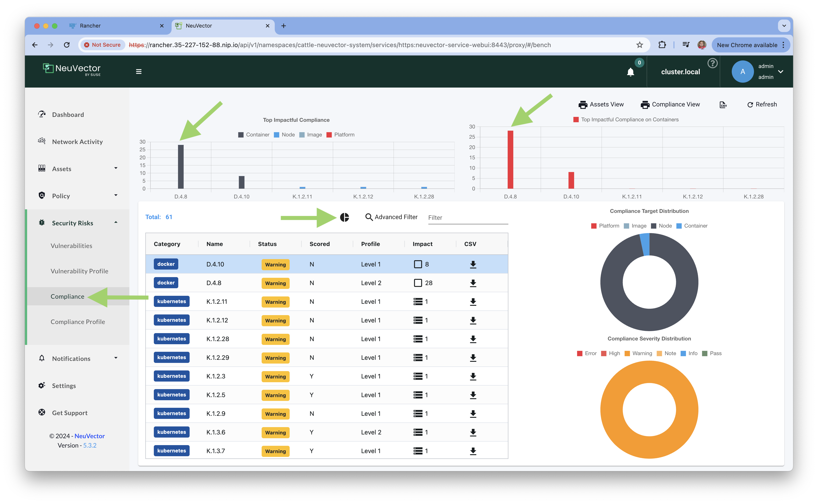Open the admin user dropdown

point(780,72)
